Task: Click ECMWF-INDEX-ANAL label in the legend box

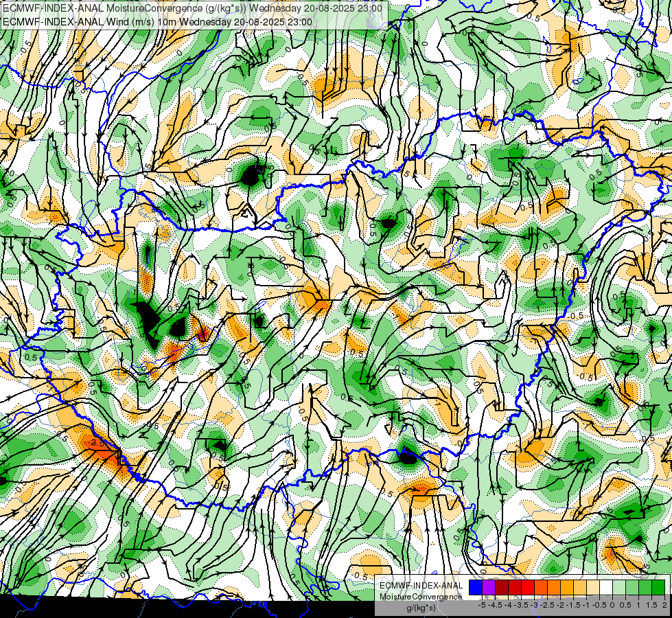Action: pos(421,586)
